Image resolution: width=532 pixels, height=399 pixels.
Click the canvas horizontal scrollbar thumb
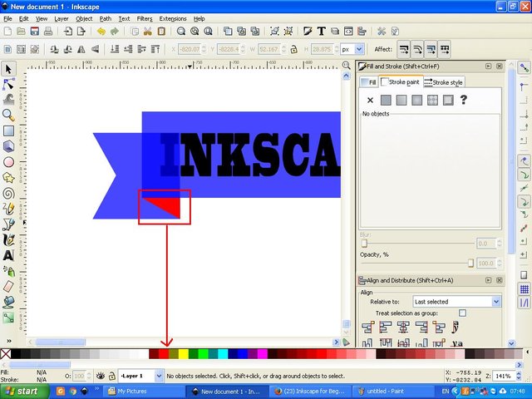pyautogui.click(x=61, y=342)
